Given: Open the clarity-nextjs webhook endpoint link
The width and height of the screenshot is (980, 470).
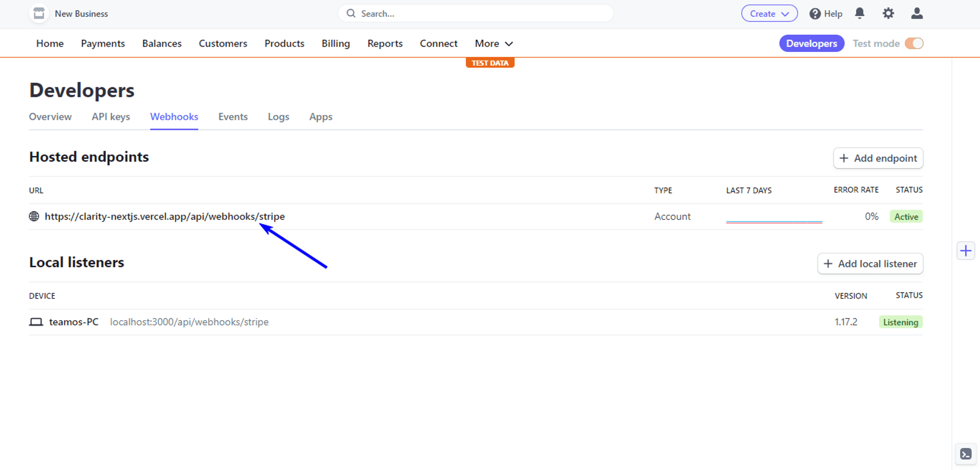Looking at the screenshot, I should click(165, 217).
